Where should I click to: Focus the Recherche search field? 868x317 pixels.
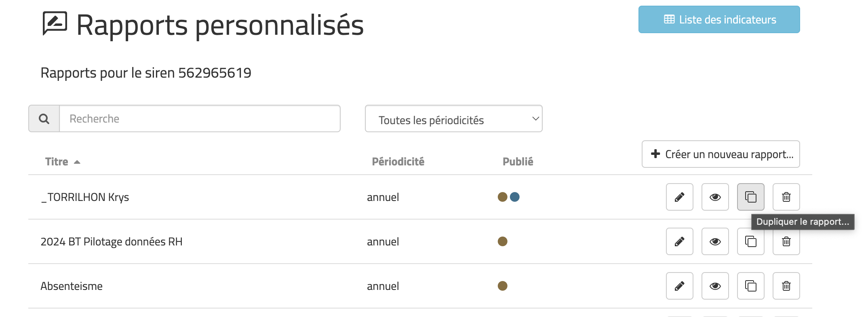(200, 118)
